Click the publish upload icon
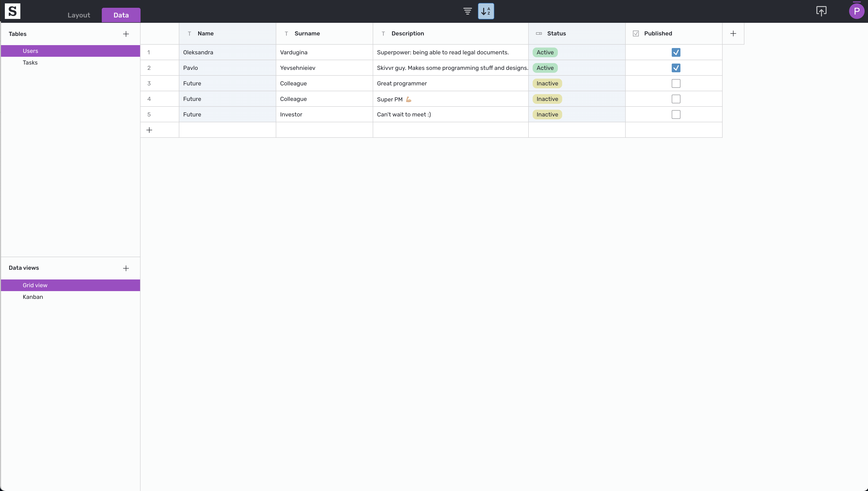This screenshot has height=491, width=868. click(x=821, y=11)
